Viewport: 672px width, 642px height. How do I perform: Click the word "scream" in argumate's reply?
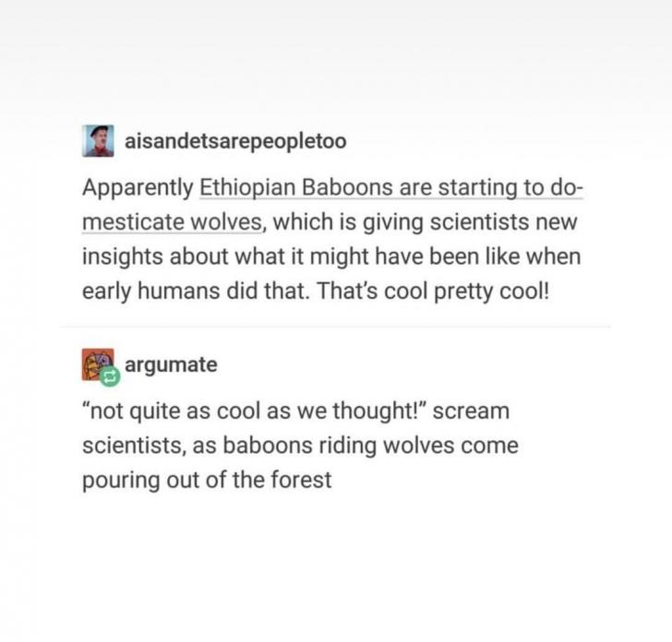pos(471,412)
